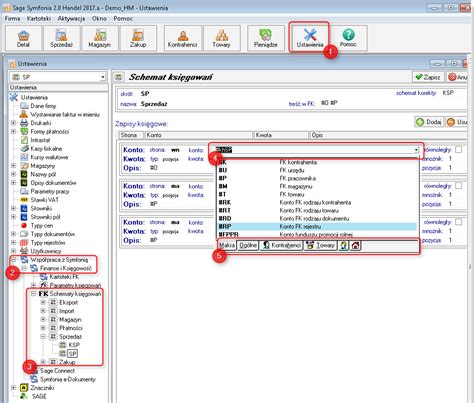Image resolution: width=474 pixels, height=403 pixels.
Task: Select the SP schema tree item
Action: coord(72,354)
